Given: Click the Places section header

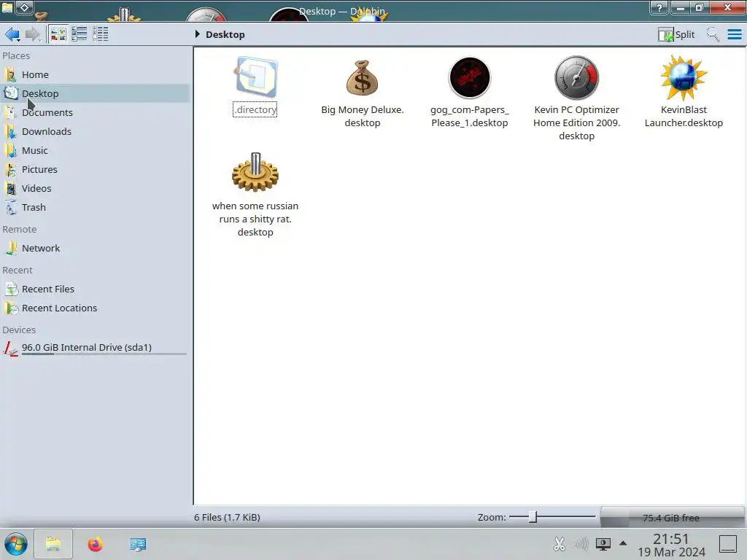Looking at the screenshot, I should (16, 55).
